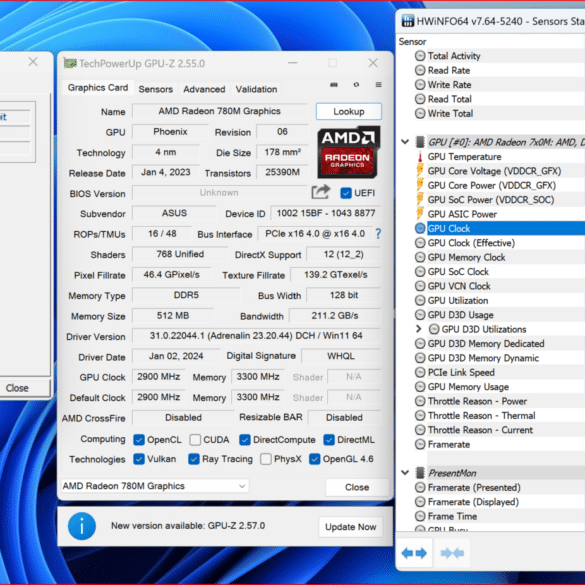Viewport: 585px width, 585px height.
Task: Toggle the UEFI checkbox
Action: pyautogui.click(x=346, y=193)
